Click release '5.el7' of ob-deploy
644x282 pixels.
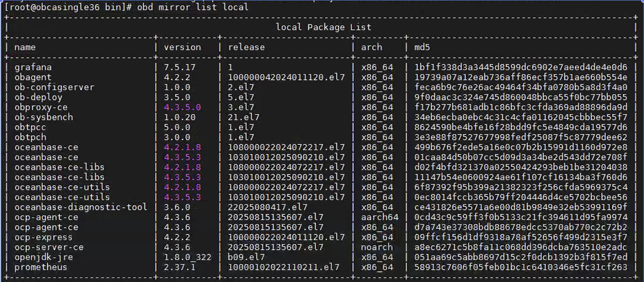pos(241,97)
